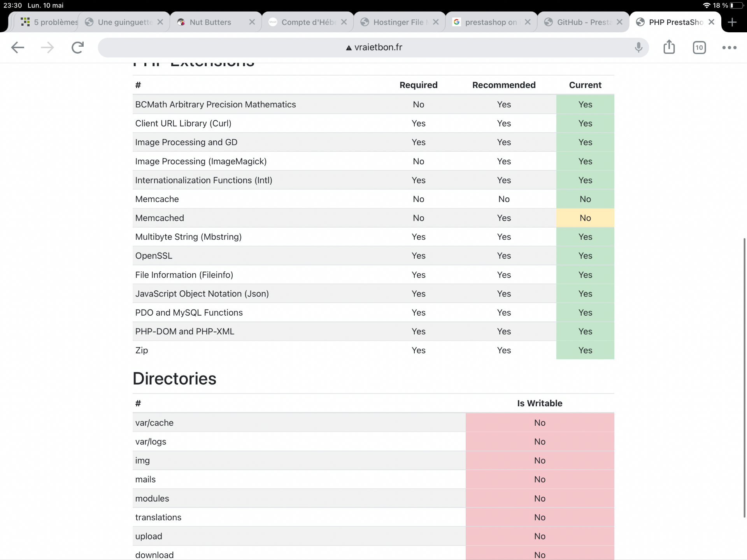Click the modules directory row
Image resolution: width=747 pixels, height=560 pixels.
tap(373, 498)
